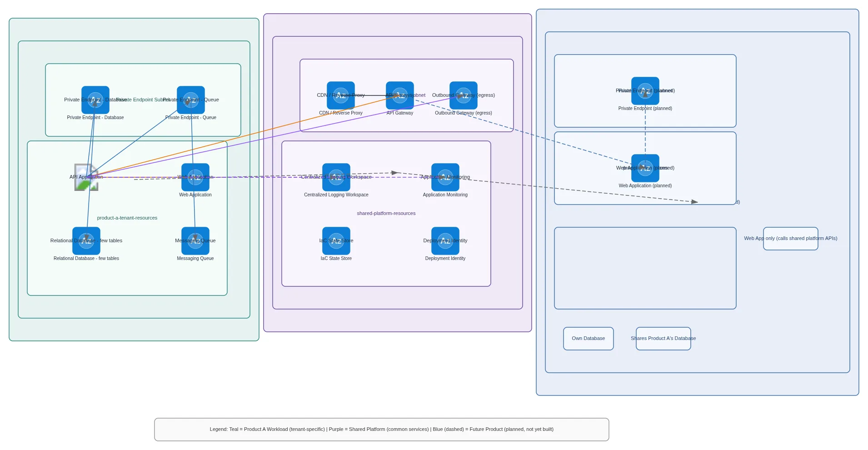Click the API Application broken image icon
The image size is (868, 450).
tap(86, 177)
